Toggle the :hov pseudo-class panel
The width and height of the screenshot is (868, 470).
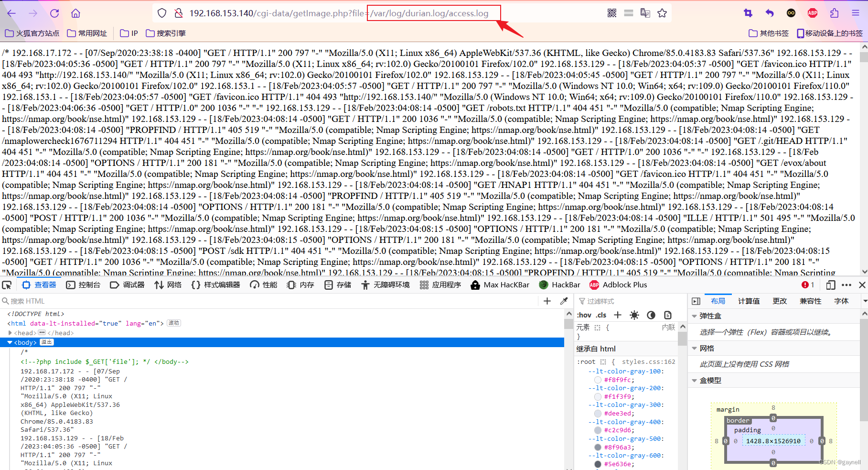[584, 315]
